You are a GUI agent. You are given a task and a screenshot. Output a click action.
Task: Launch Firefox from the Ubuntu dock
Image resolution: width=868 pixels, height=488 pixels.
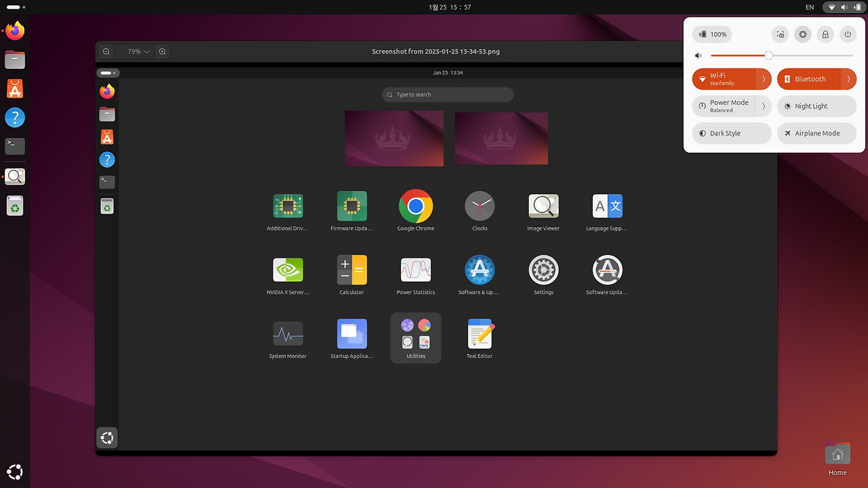(x=15, y=31)
